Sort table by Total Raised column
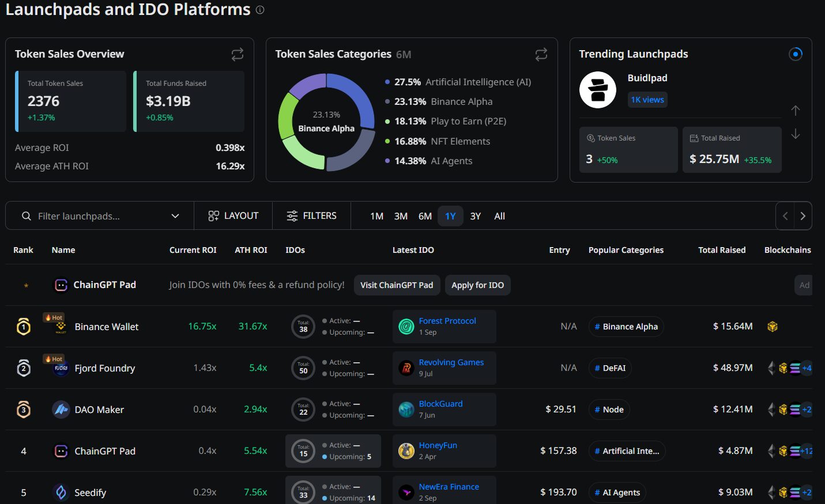This screenshot has width=825, height=504. 722,250
